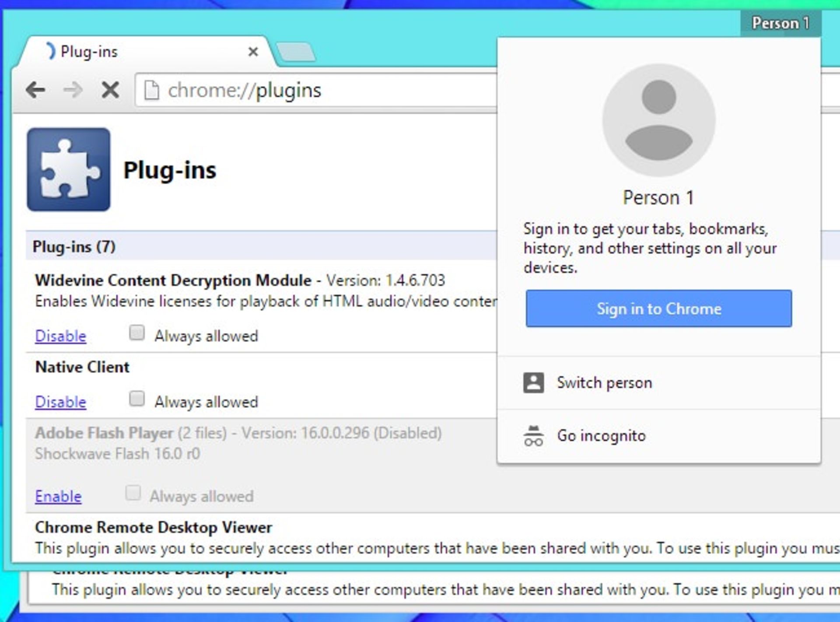
Task: Open a new tab
Action: coord(296,53)
